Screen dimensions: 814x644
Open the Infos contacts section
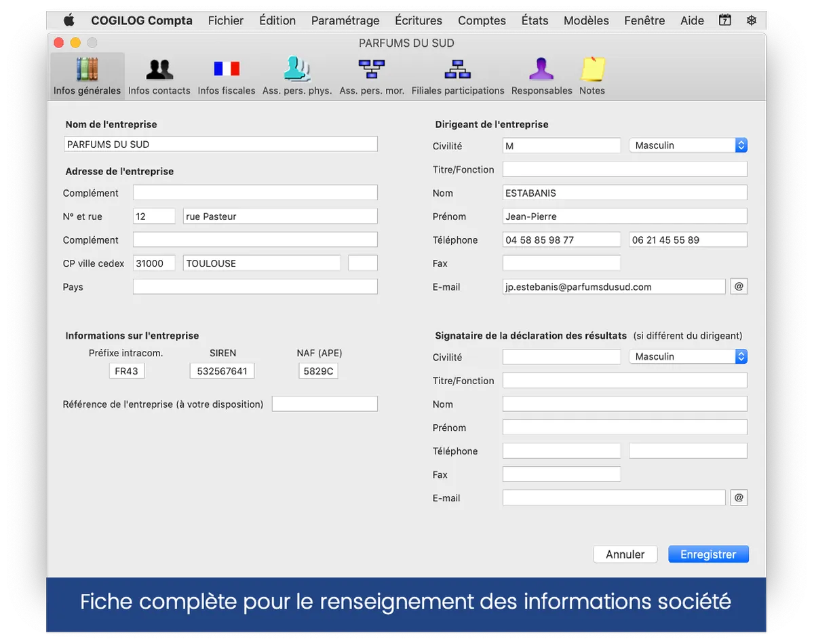click(x=159, y=76)
